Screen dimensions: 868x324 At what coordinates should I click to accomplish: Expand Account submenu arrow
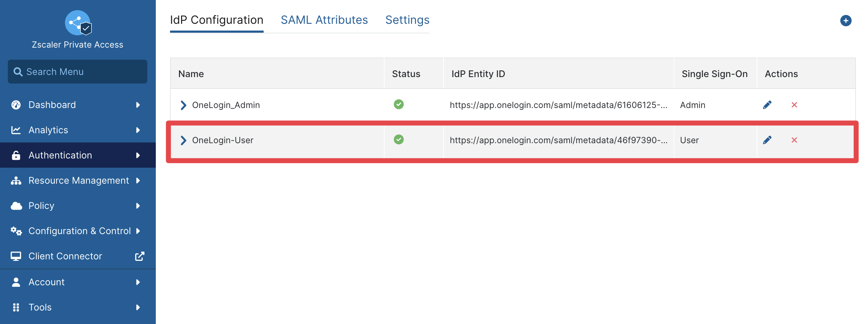(x=138, y=282)
